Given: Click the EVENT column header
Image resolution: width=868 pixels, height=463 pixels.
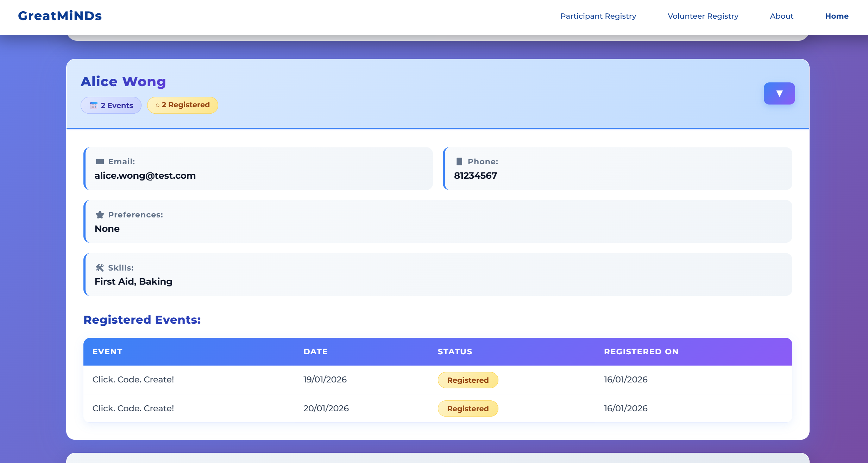Looking at the screenshot, I should click(x=107, y=351).
